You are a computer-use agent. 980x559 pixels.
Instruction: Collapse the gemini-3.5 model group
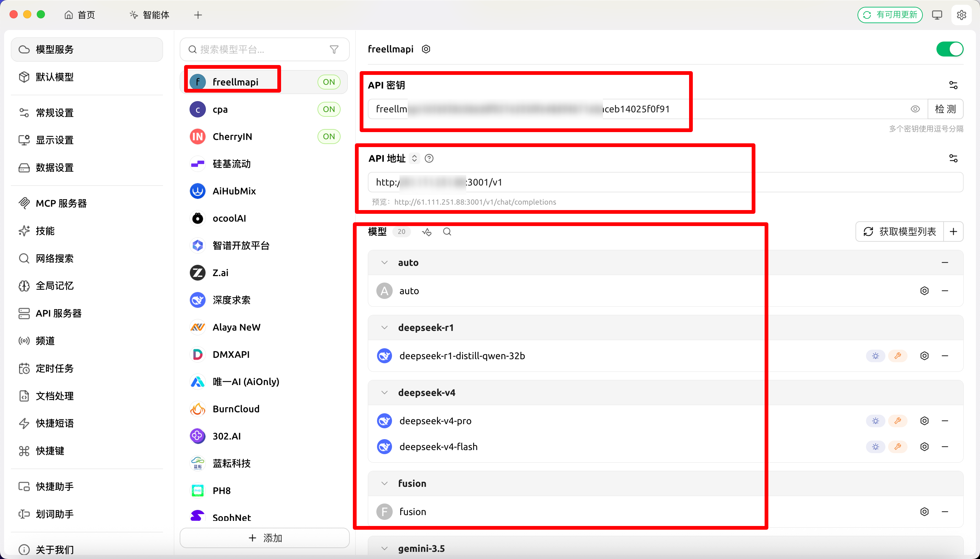point(384,548)
